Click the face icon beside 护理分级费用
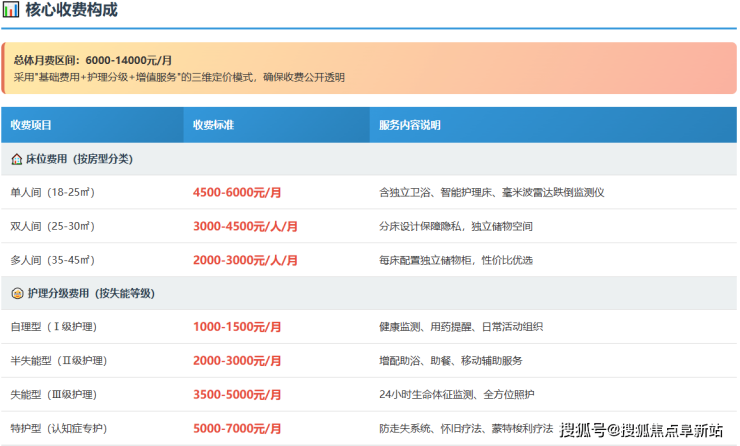The height and width of the screenshot is (446, 740). point(16,294)
